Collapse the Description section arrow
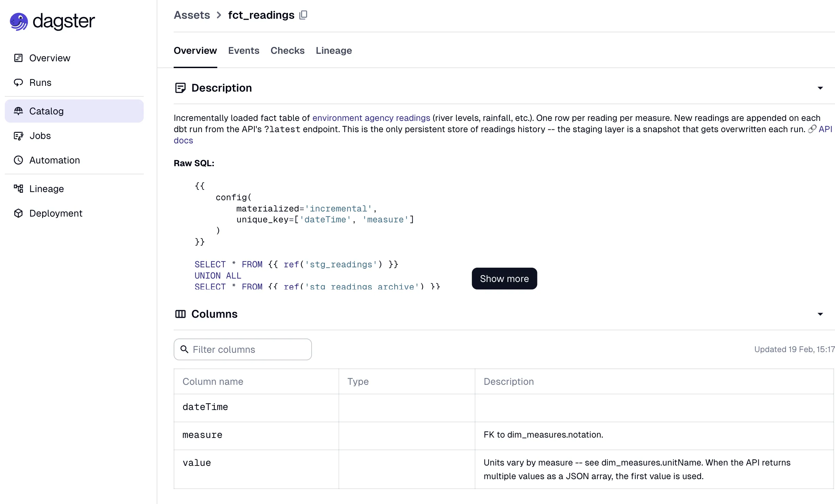The height and width of the screenshot is (504, 835). pyautogui.click(x=820, y=88)
